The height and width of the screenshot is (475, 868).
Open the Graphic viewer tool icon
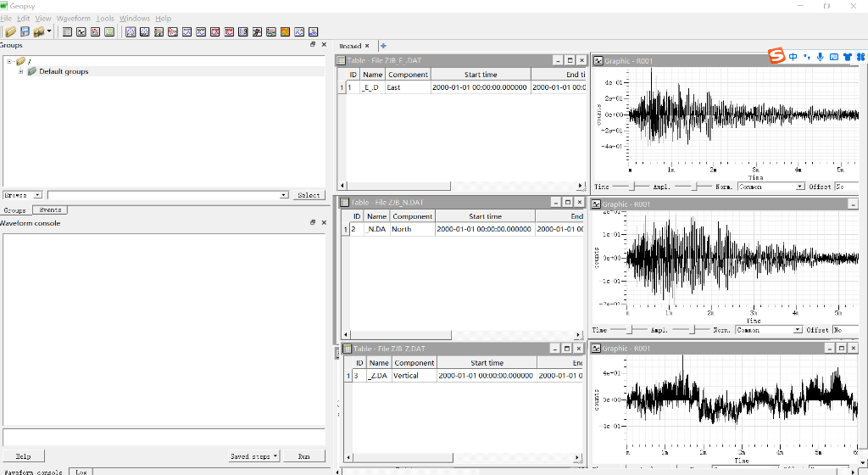(x=81, y=32)
